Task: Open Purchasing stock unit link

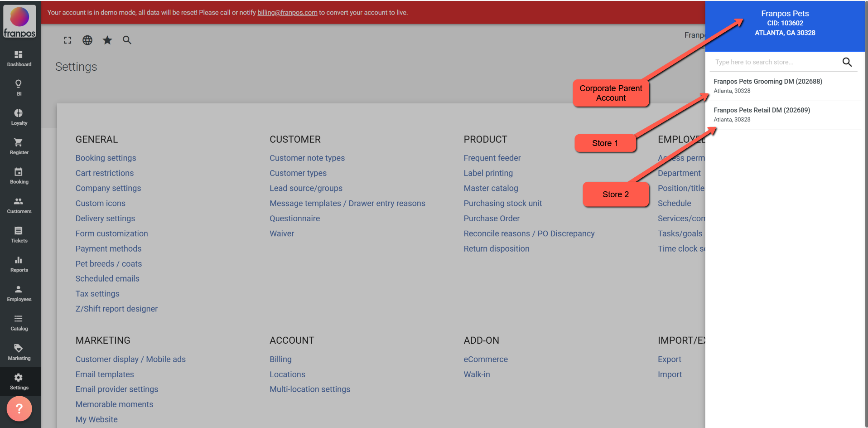Action: pyautogui.click(x=502, y=204)
